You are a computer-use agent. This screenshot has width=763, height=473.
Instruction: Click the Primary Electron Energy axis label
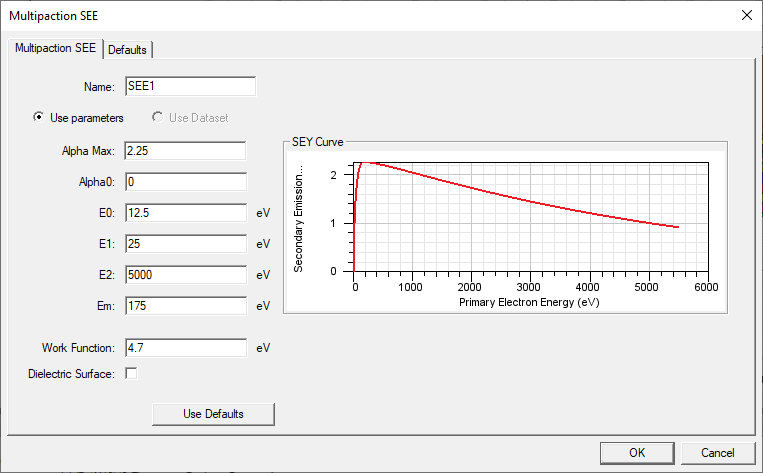point(529,303)
